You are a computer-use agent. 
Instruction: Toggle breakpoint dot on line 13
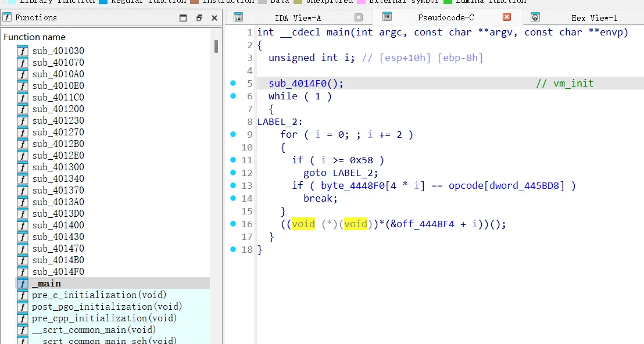click(x=233, y=185)
